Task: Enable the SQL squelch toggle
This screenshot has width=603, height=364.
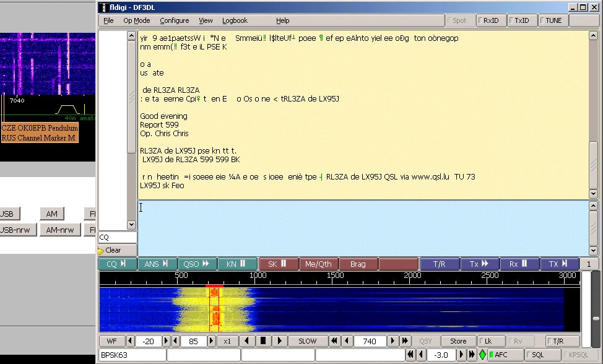Action: click(542, 355)
